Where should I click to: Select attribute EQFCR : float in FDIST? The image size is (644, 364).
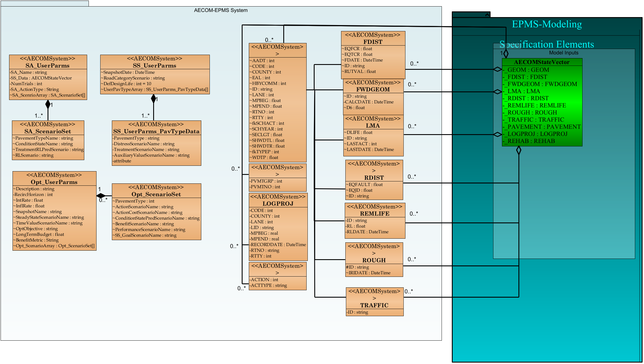pyautogui.click(x=357, y=49)
